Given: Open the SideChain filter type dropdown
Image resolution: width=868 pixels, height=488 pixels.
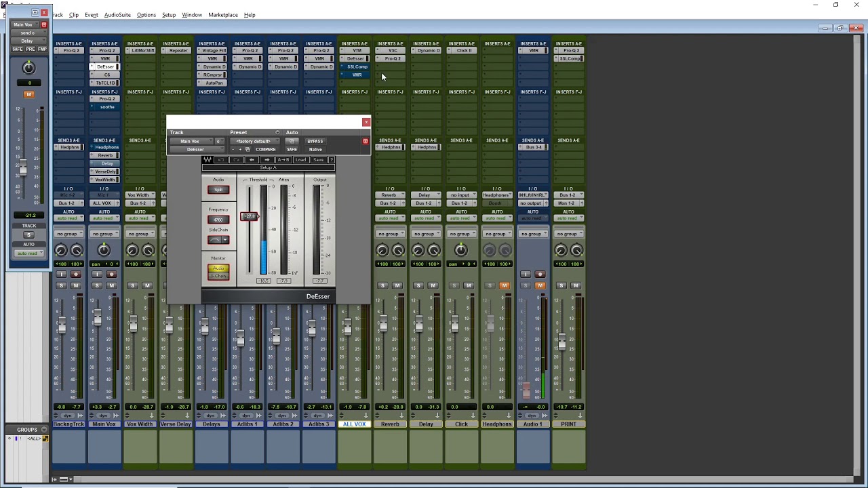Looking at the screenshot, I should [x=225, y=240].
